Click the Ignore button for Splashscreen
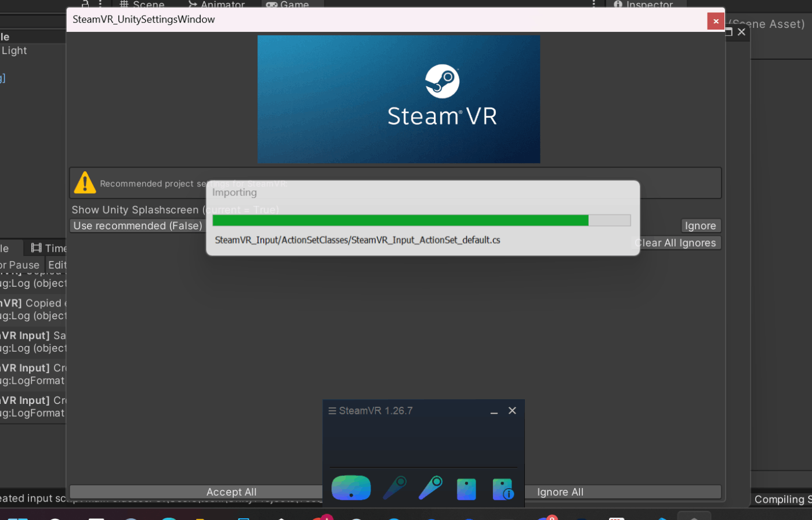The image size is (812, 520). tap(701, 226)
